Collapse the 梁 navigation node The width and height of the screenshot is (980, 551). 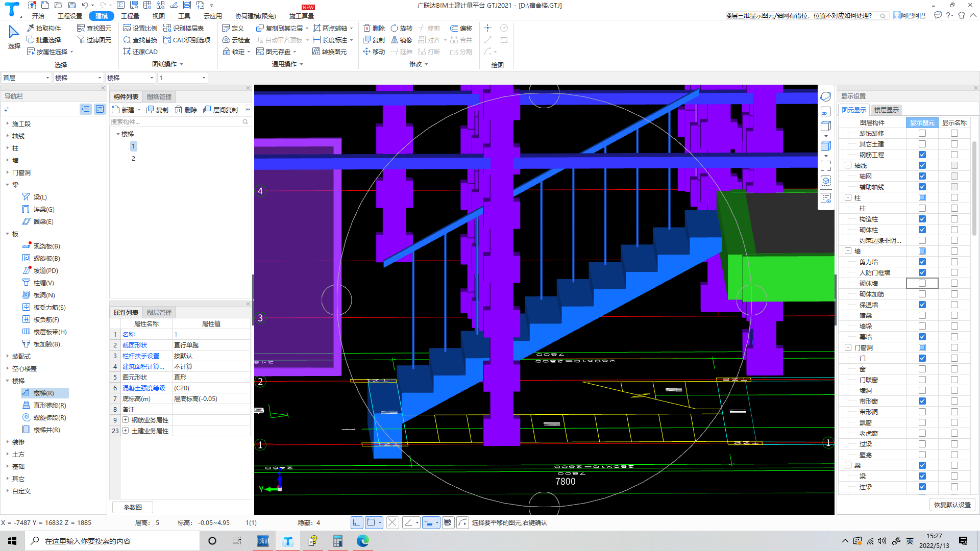(x=7, y=185)
